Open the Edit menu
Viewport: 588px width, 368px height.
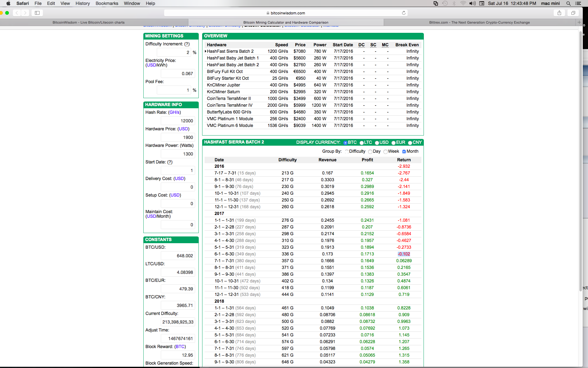tap(51, 3)
